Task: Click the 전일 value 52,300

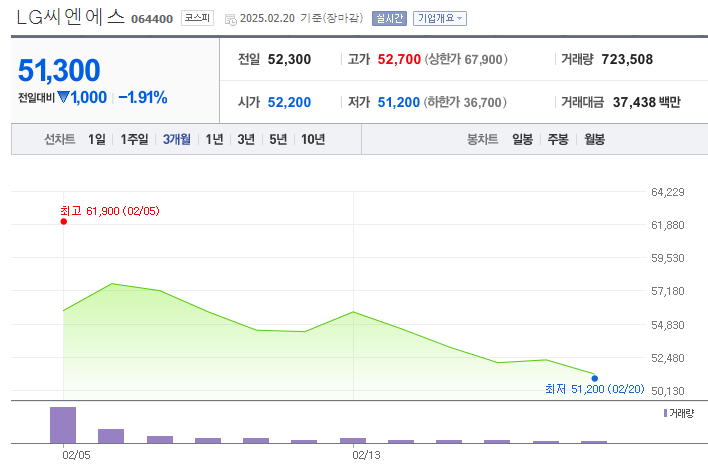Action: 289,59
